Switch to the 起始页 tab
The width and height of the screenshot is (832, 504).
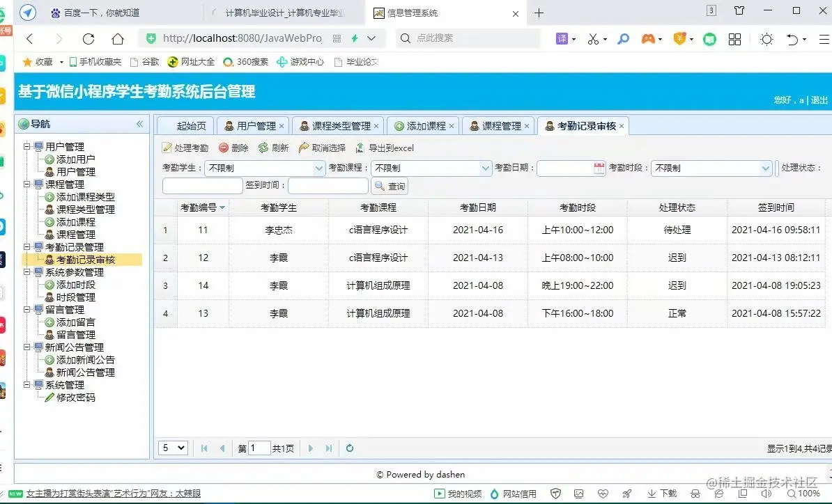pyautogui.click(x=186, y=125)
